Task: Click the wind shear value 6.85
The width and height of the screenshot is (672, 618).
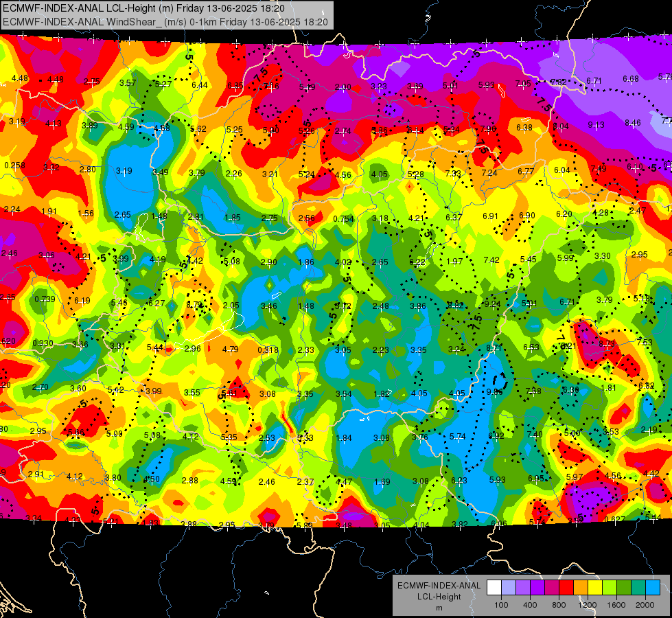Action: coord(235,86)
